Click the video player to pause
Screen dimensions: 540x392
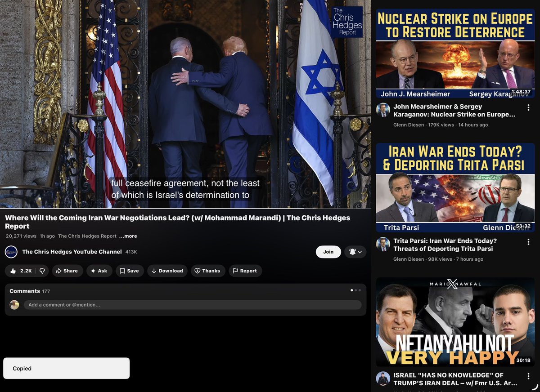185,104
